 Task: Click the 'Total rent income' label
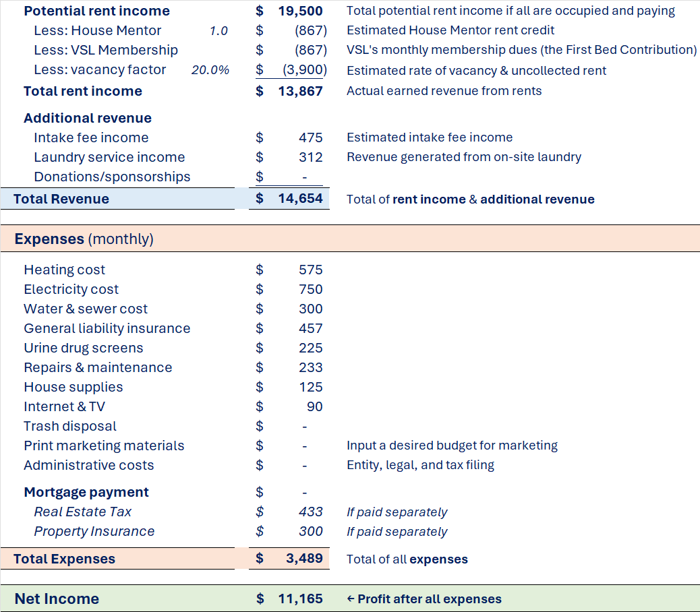point(82,91)
